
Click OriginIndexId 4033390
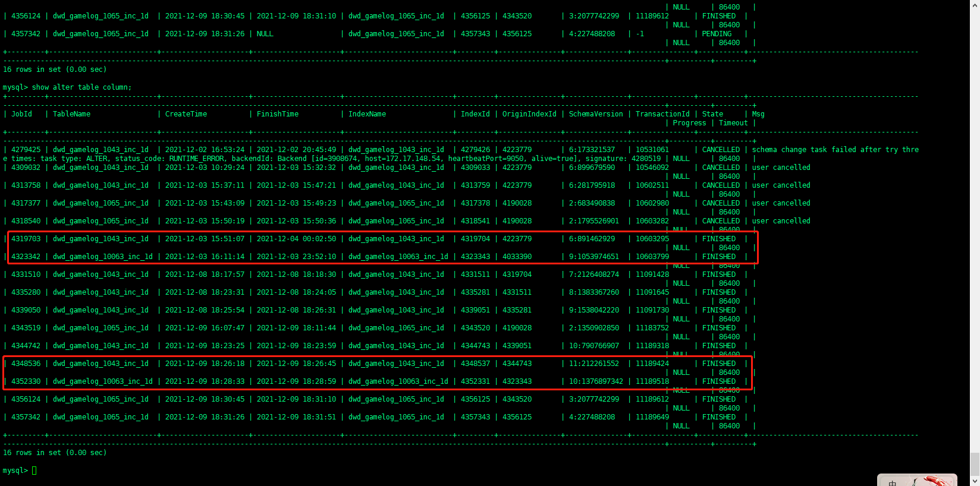(x=517, y=257)
